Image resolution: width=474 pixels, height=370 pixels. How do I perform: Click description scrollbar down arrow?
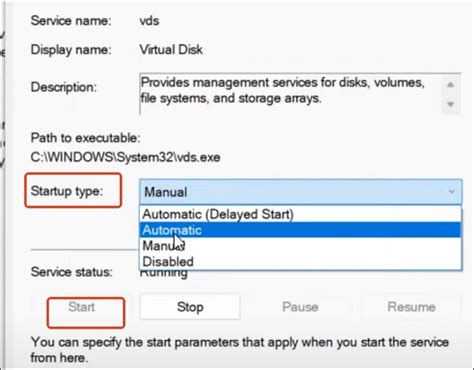pyautogui.click(x=450, y=104)
